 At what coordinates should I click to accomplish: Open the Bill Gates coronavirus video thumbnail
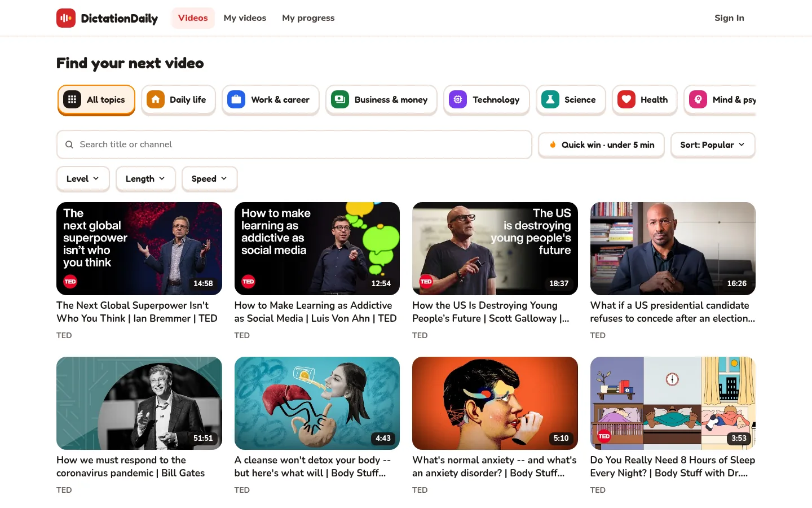point(139,403)
